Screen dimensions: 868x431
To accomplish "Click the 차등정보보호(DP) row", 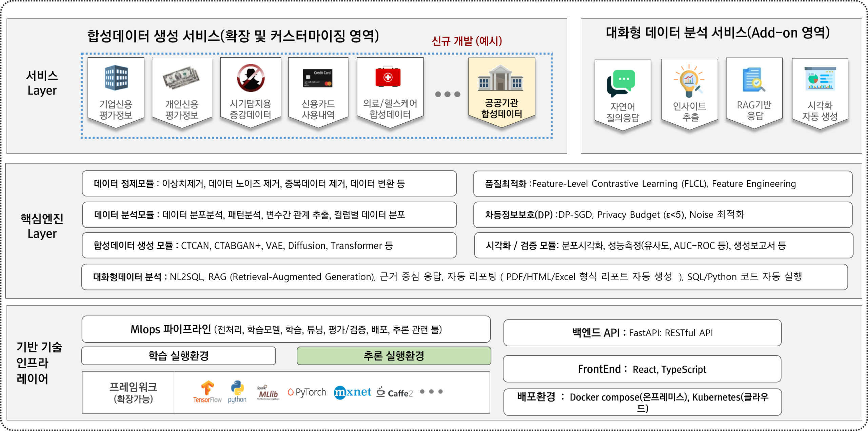I will pyautogui.click(x=663, y=215).
